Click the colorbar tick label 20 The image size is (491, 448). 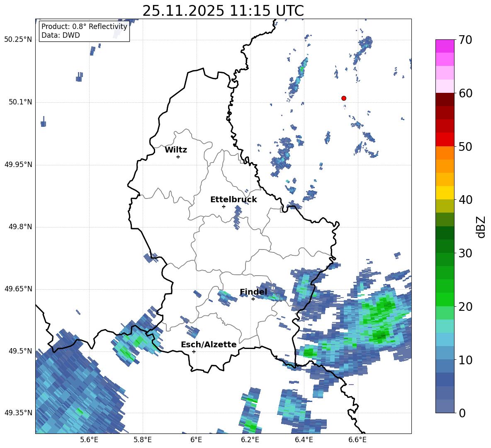[x=465, y=307]
